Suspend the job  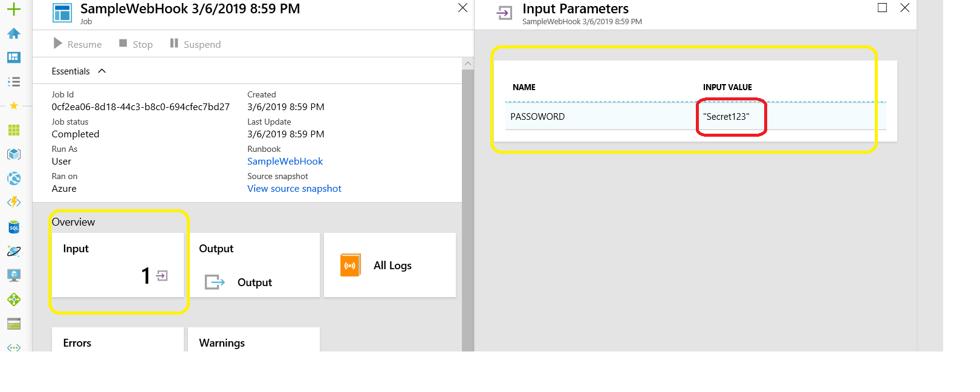point(195,44)
